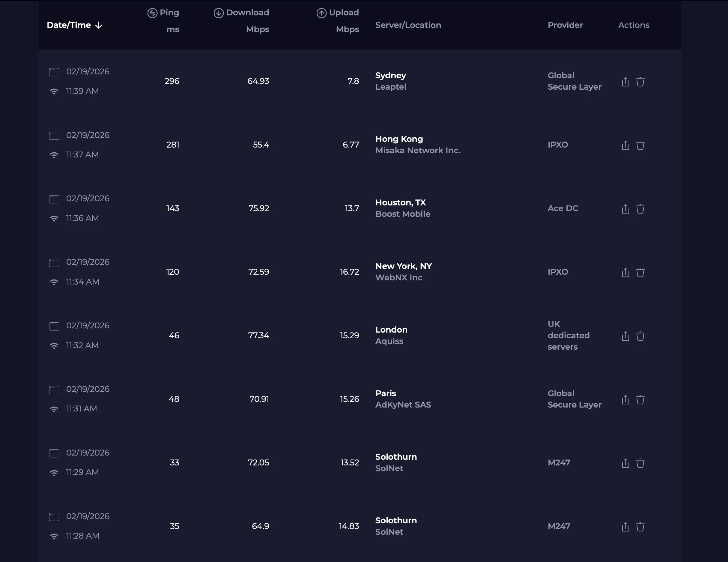Screen dimensions: 728x562
Task: Share the 11:28 AM Solothurn result
Action: [x=625, y=527]
